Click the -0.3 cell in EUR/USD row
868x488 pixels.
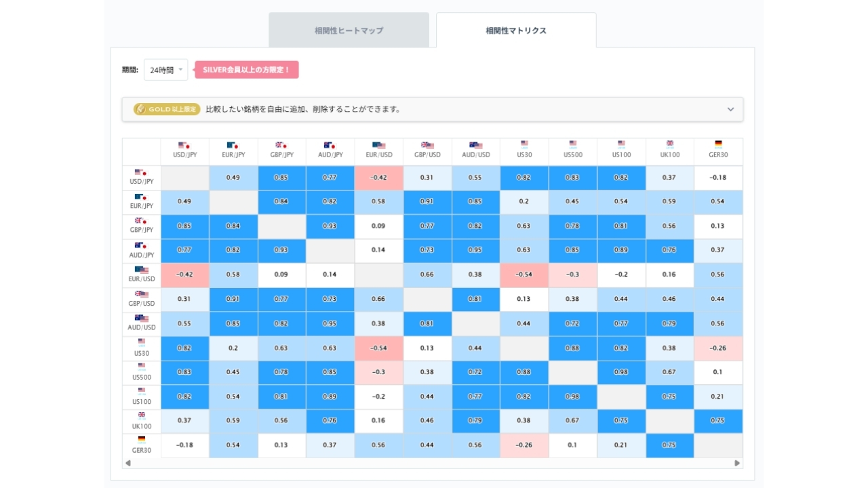(x=573, y=274)
